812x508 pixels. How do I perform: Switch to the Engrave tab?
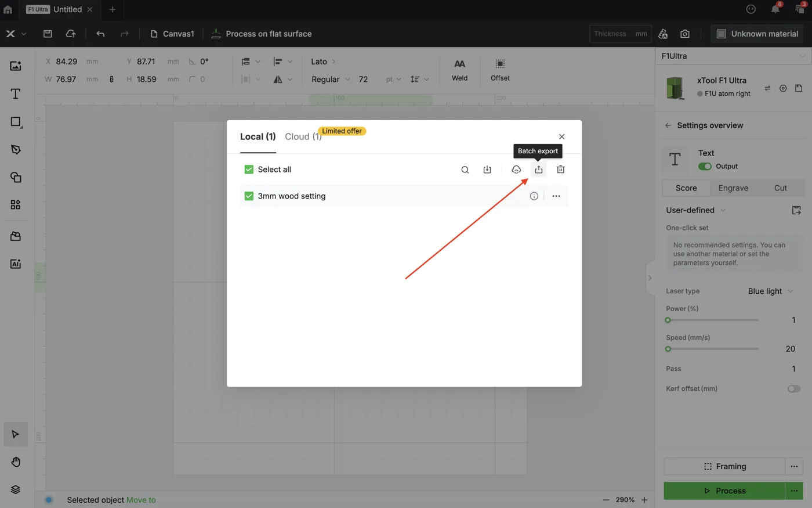tap(733, 188)
